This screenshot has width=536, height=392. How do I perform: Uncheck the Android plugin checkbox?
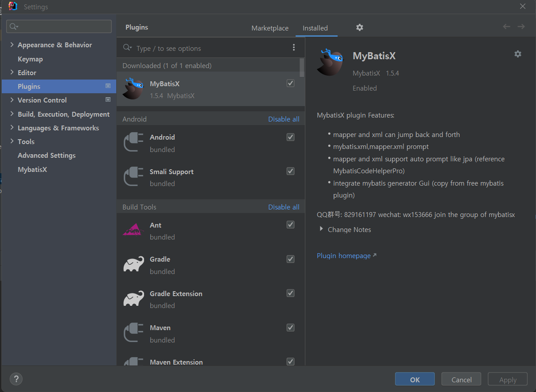(290, 137)
